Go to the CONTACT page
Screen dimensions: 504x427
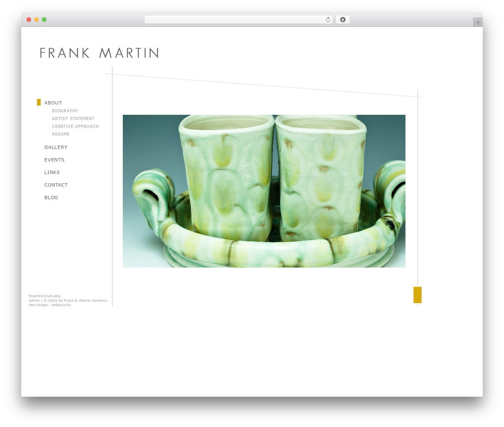(56, 185)
